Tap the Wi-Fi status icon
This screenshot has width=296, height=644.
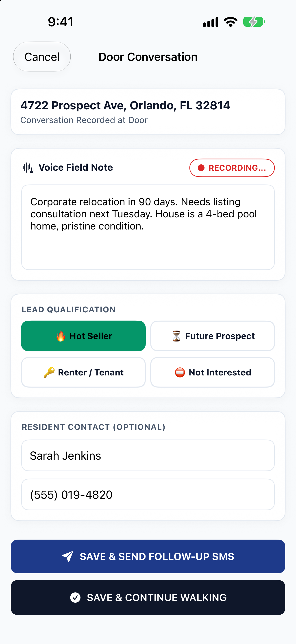pyautogui.click(x=231, y=22)
